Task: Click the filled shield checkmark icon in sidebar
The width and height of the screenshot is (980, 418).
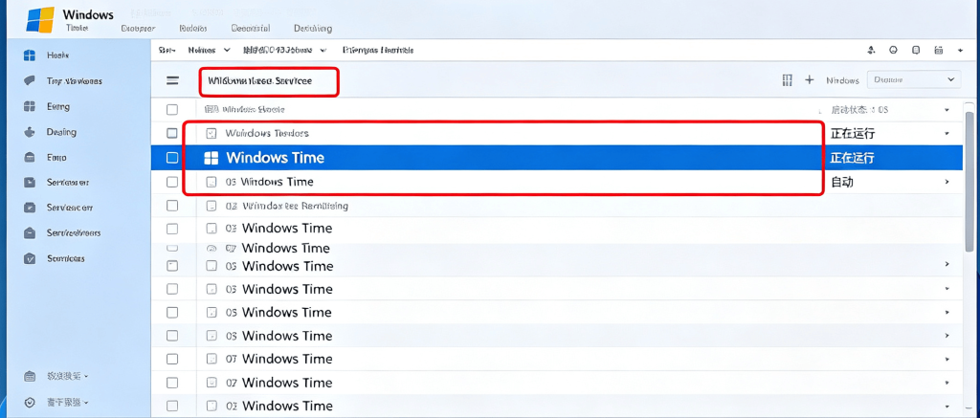Action: click(29, 258)
